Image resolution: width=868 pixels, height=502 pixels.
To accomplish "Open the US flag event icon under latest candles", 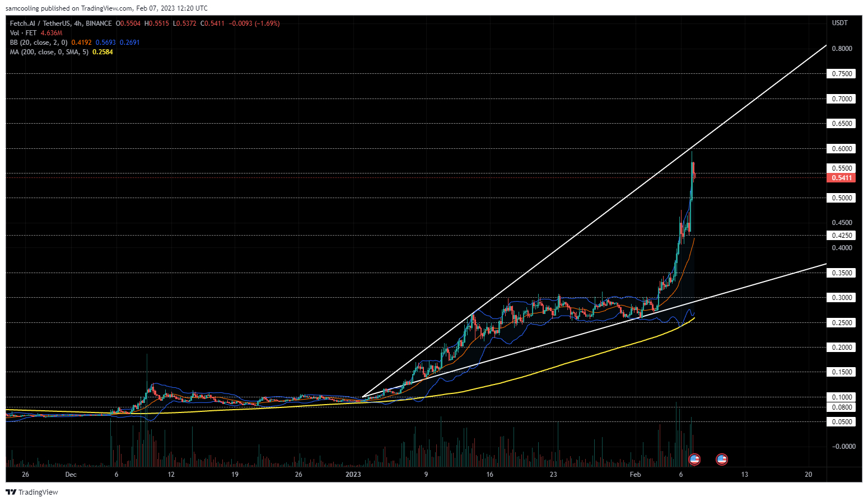I will (x=694, y=459).
